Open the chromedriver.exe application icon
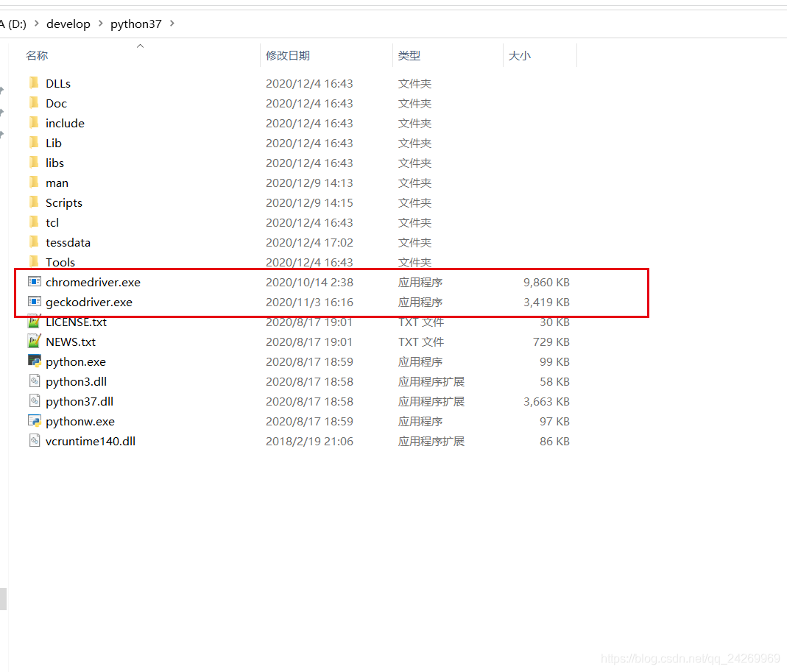The height and width of the screenshot is (672, 787). (35, 282)
